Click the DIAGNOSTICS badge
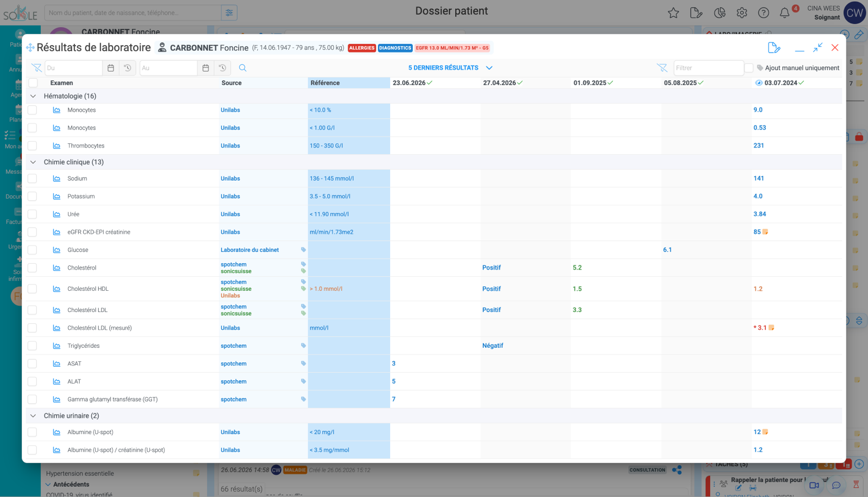The height and width of the screenshot is (497, 868). (x=395, y=48)
